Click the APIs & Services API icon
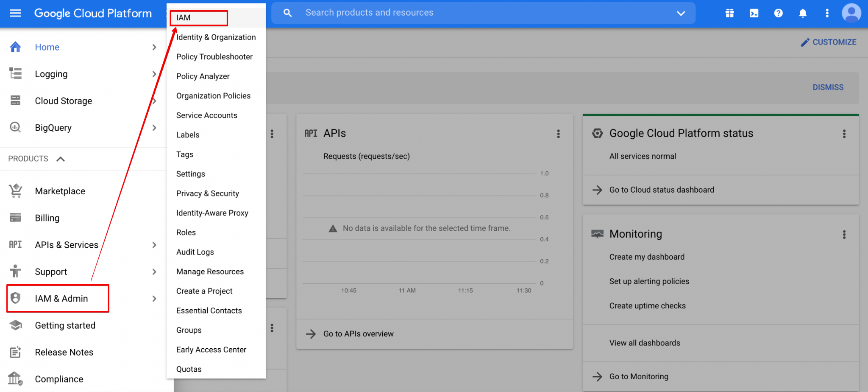The image size is (868, 392). tap(15, 244)
